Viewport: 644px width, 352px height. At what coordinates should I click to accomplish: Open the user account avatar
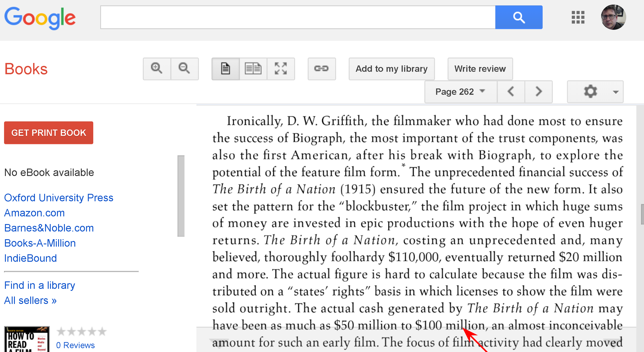click(613, 17)
